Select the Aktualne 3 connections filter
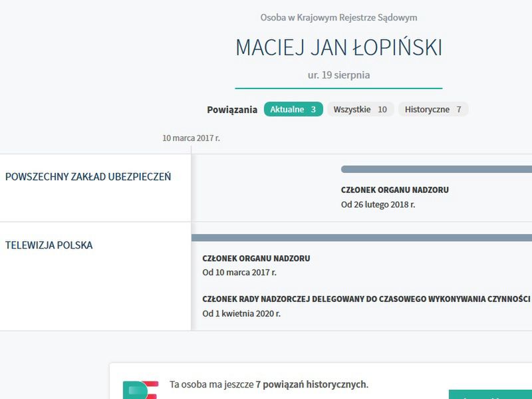The image size is (532, 399). click(x=293, y=109)
